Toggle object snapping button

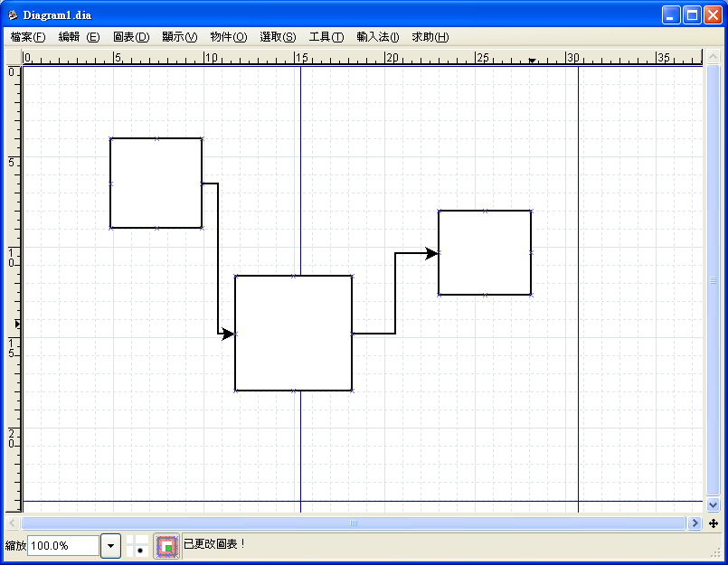165,545
